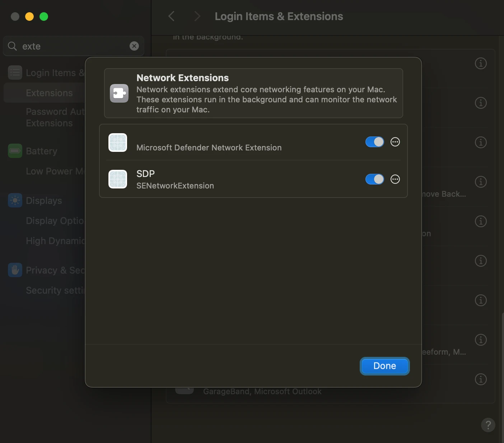This screenshot has height=443, width=504.
Task: Select Battery in the sidebar
Action: pyautogui.click(x=41, y=151)
